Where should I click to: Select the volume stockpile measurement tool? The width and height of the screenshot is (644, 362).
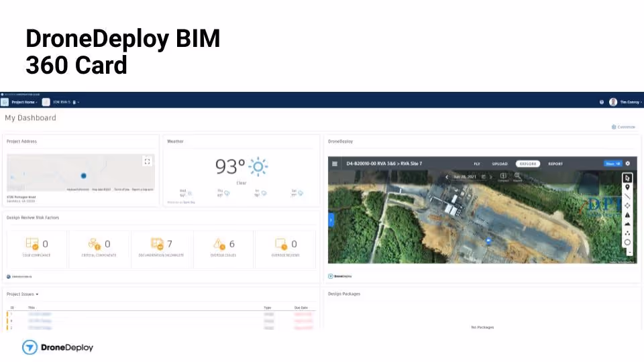[x=627, y=224]
